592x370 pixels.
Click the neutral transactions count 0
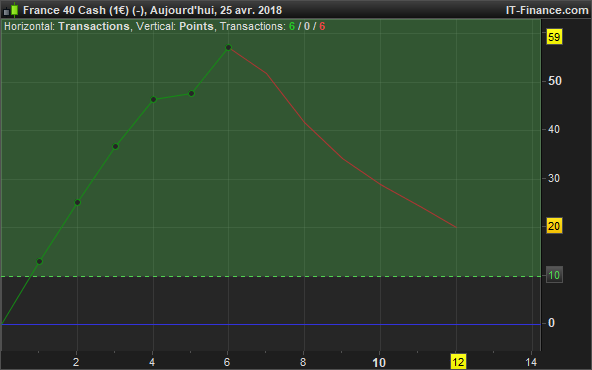pyautogui.click(x=307, y=26)
